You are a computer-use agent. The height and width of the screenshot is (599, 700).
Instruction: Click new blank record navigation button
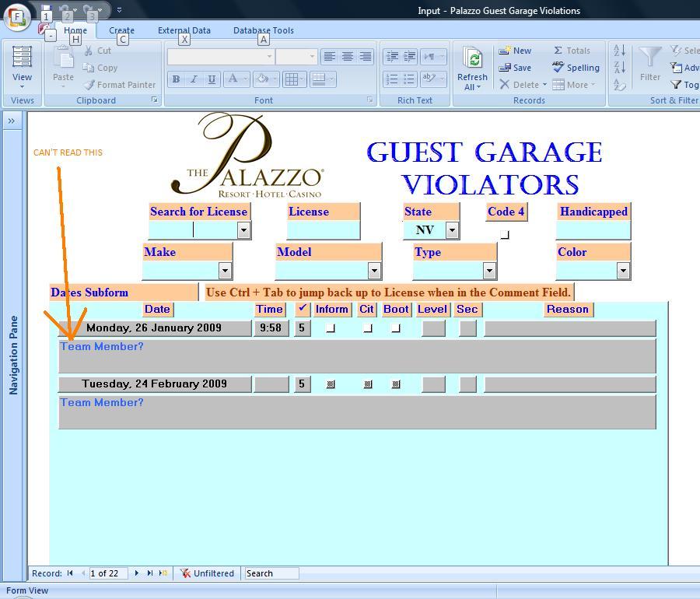[x=163, y=573]
